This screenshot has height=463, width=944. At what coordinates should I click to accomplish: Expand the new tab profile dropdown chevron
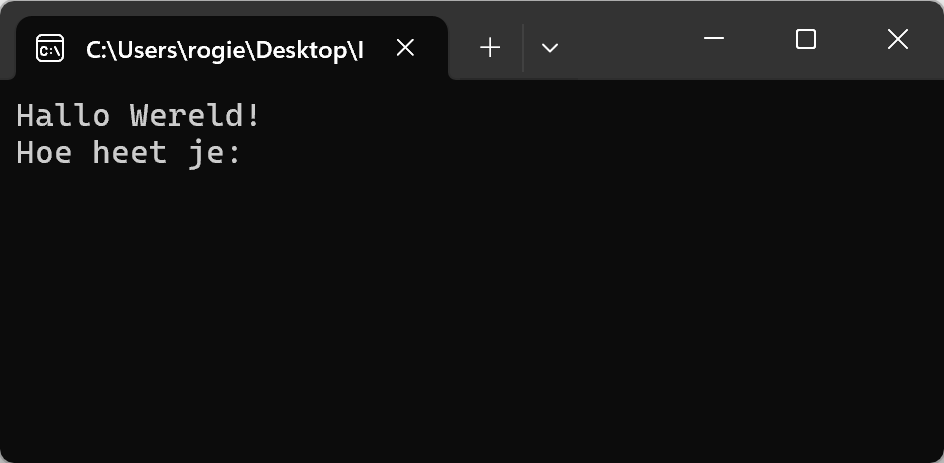[x=550, y=48]
